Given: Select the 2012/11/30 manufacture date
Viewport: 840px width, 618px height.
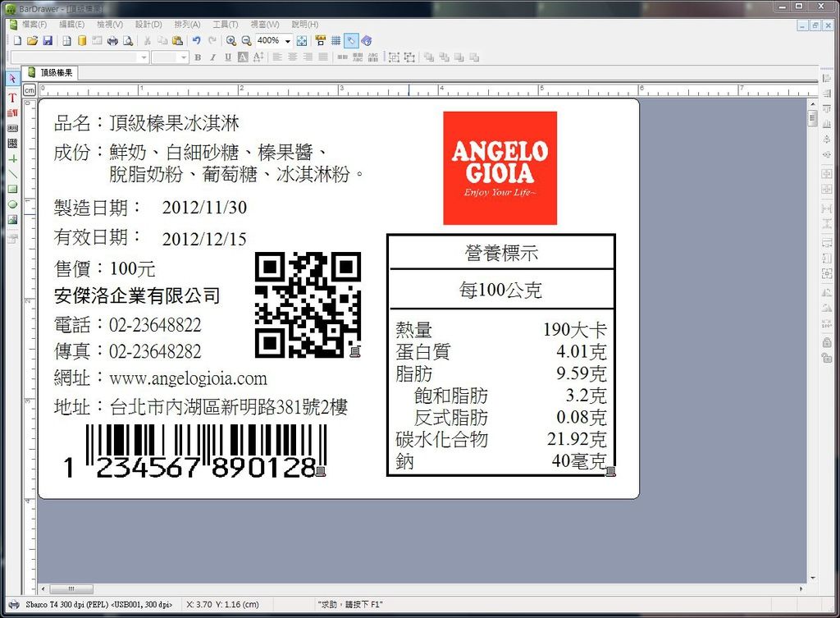Looking at the screenshot, I should pos(204,208).
